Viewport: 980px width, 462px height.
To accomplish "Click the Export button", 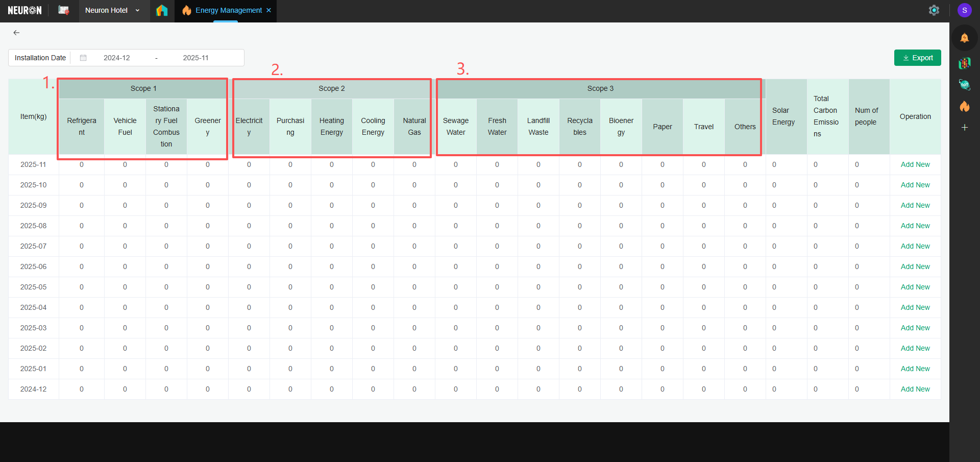I will [917, 58].
